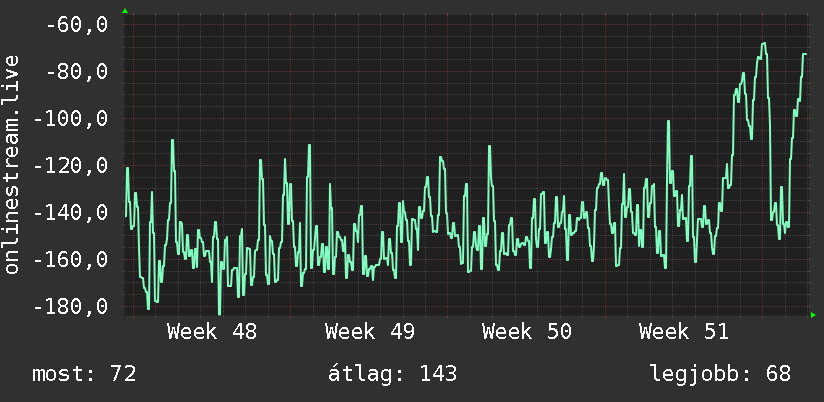Click the -120,0 y-axis value
The image size is (824, 402).
[71, 166]
